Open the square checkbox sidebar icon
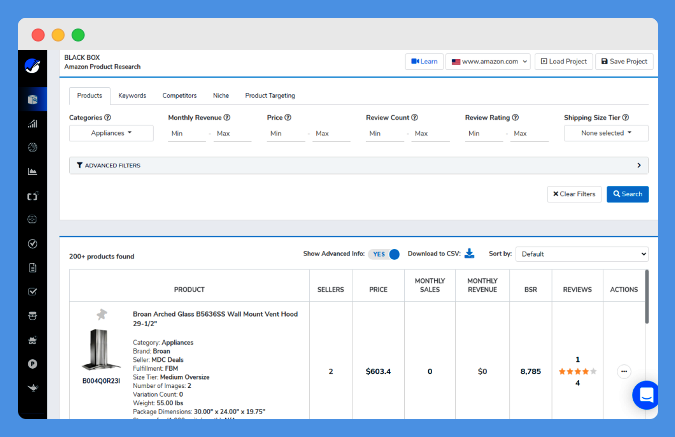The height and width of the screenshot is (437, 675). [x=32, y=291]
